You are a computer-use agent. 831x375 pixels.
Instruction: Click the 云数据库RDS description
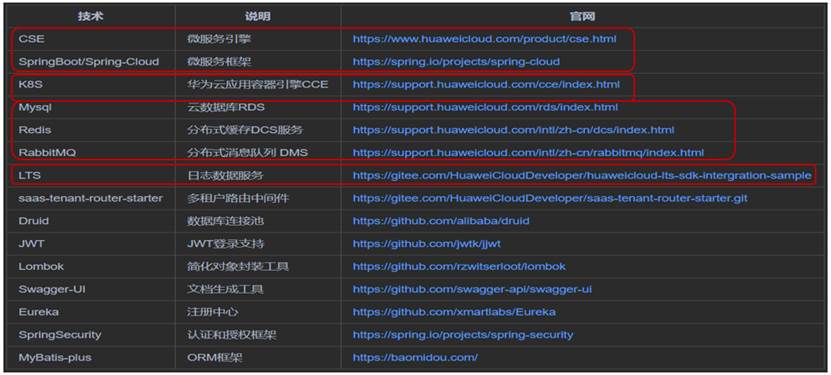pyautogui.click(x=226, y=108)
